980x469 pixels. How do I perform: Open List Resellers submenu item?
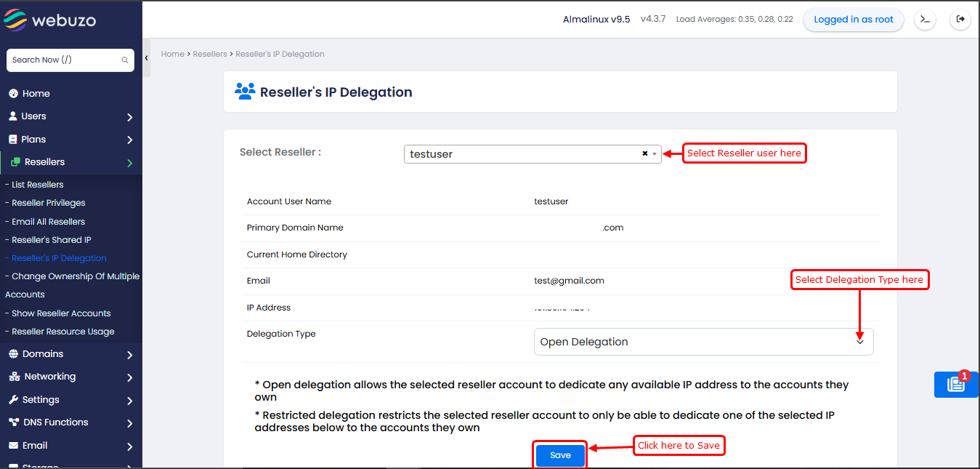37,185
